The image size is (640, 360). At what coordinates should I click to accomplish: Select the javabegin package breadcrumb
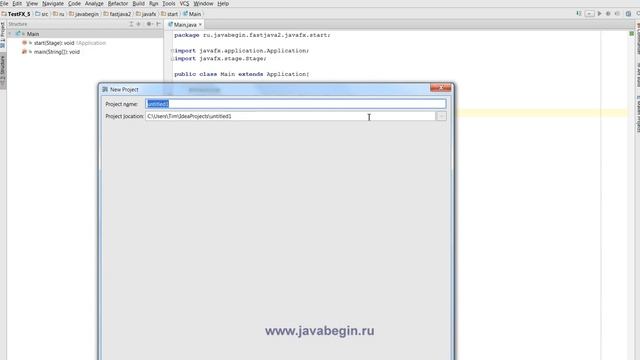pyautogui.click(x=84, y=14)
